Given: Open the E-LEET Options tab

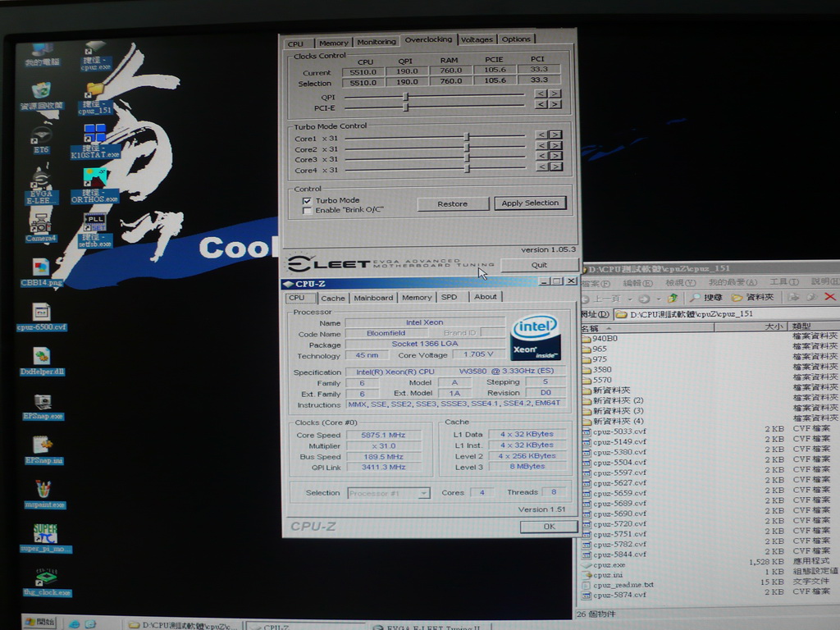Looking at the screenshot, I should point(516,39).
